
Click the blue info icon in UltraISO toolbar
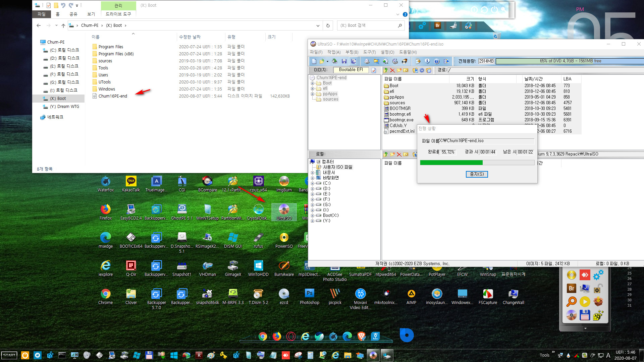[427, 61]
